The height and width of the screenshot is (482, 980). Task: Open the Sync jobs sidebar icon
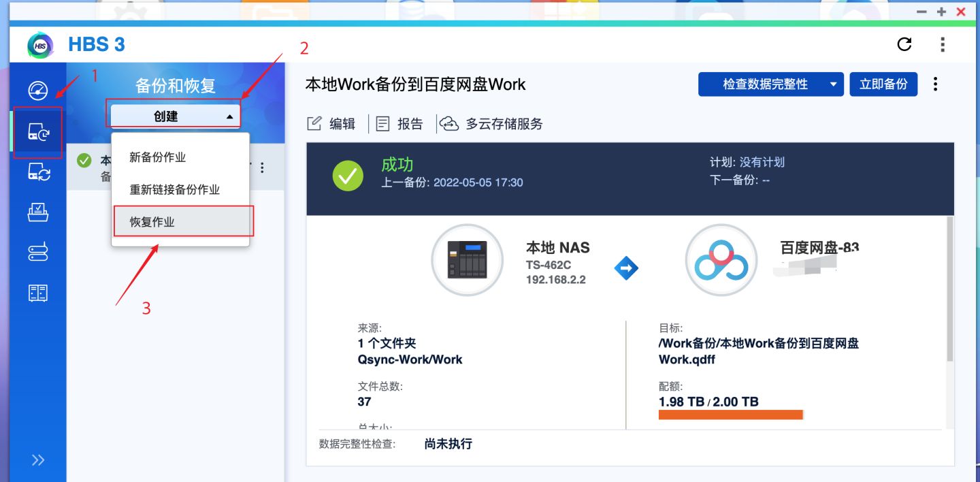click(x=37, y=172)
